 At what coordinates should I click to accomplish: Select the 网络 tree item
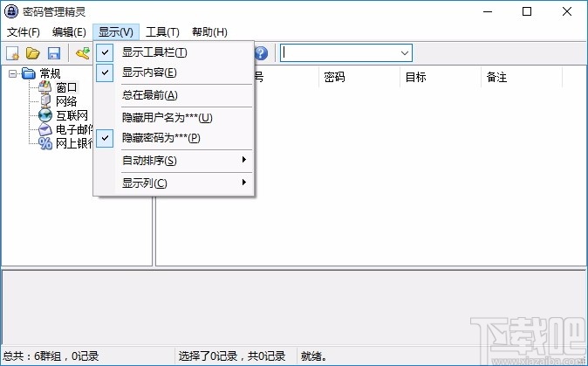pos(66,101)
